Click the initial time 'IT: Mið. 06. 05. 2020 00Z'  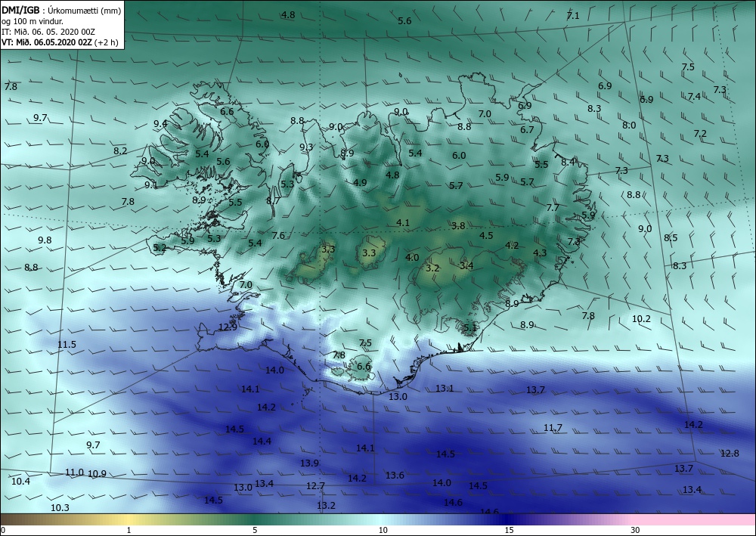click(x=48, y=31)
